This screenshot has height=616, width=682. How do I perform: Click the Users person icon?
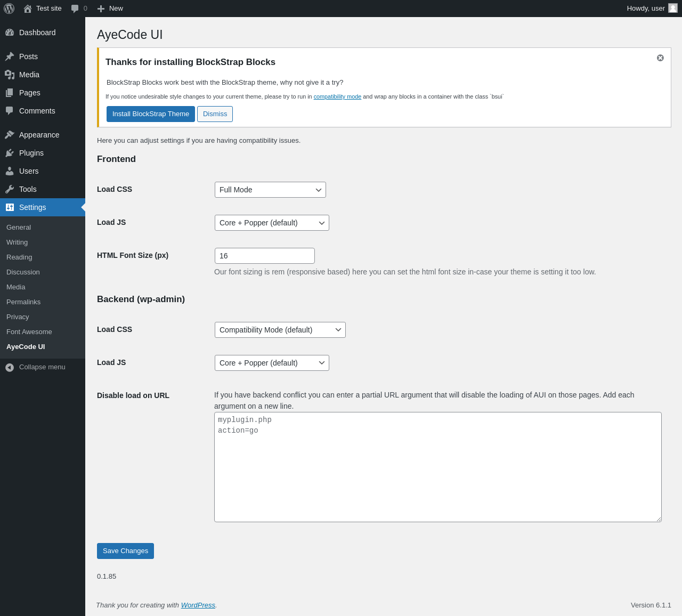pyautogui.click(x=10, y=171)
